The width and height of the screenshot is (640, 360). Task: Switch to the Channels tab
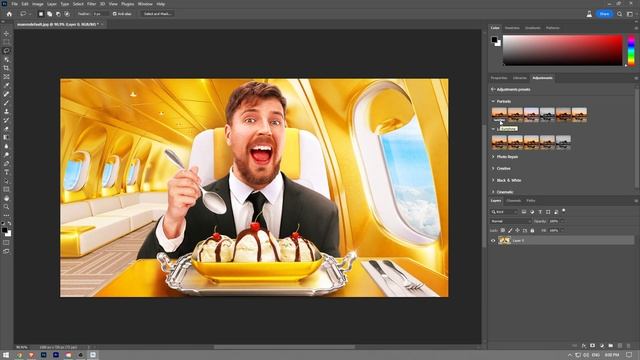point(513,201)
